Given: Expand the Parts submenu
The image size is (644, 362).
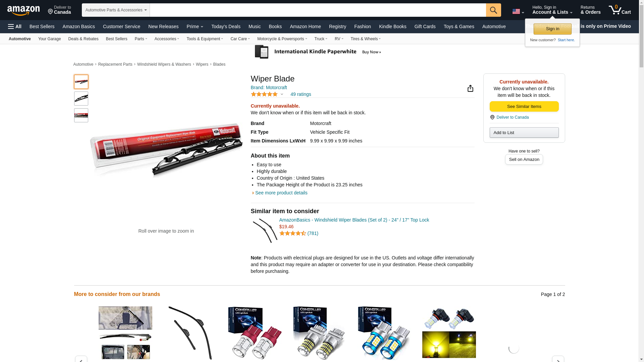Looking at the screenshot, I should [x=141, y=39].
